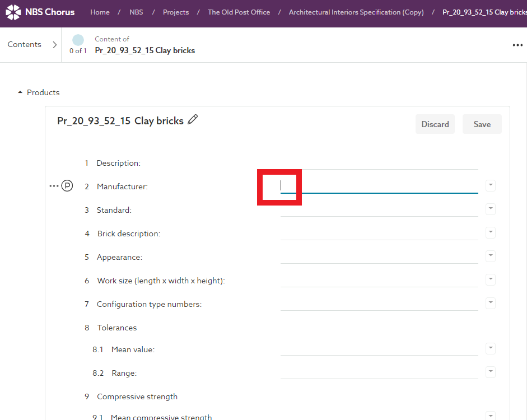Go to Home breadcrumb
The width and height of the screenshot is (527, 420).
pos(100,12)
